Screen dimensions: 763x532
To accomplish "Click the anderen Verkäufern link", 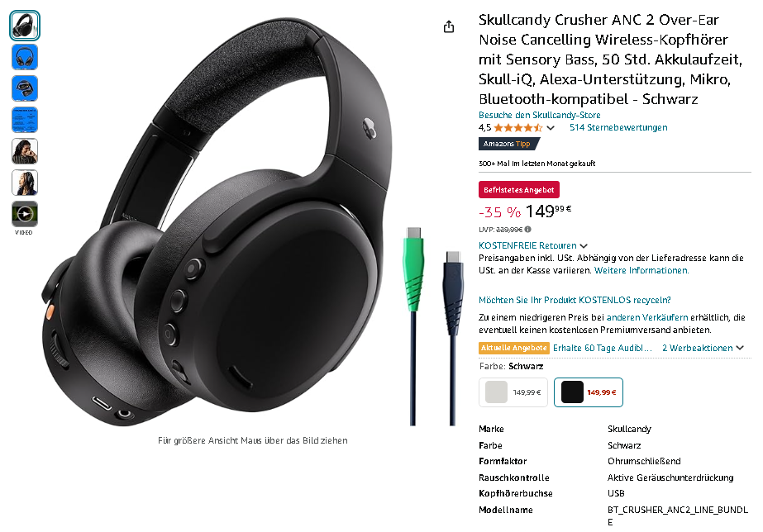I will [647, 317].
